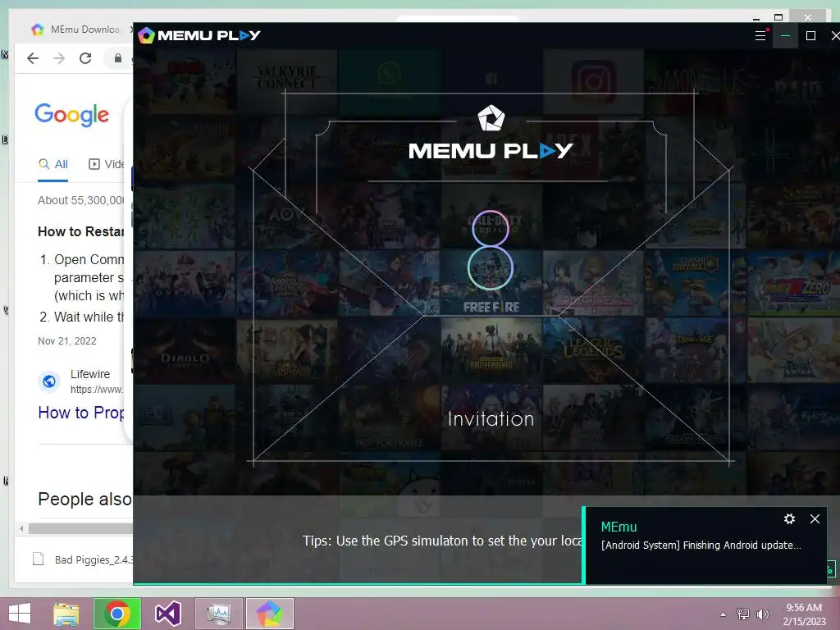
Task: Go back in Chrome browser
Action: tap(33, 58)
